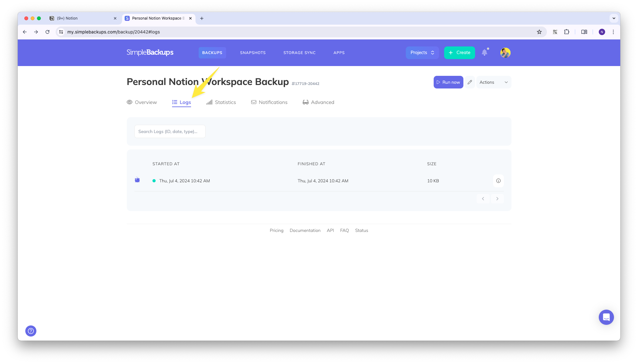Click the SimpleBackups logo
This screenshot has width=638, height=364.
coord(150,52)
